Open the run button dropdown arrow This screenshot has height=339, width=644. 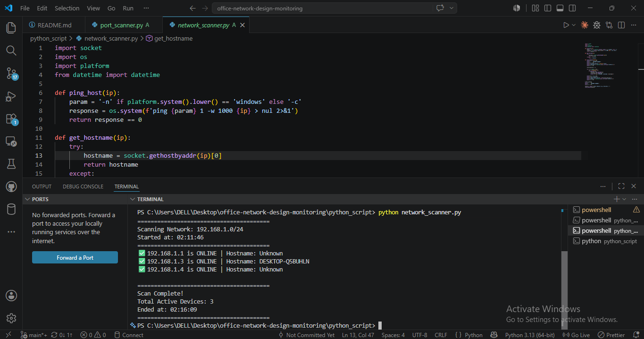coord(574,25)
